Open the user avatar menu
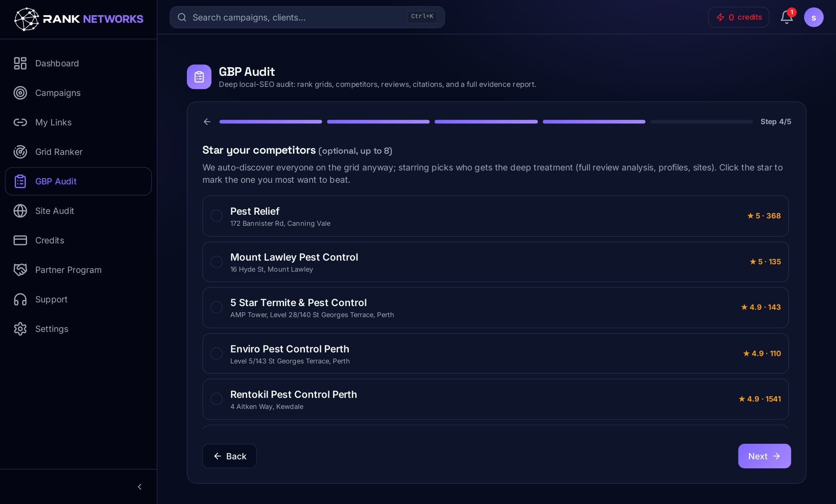This screenshot has height=504, width=836. point(814,17)
